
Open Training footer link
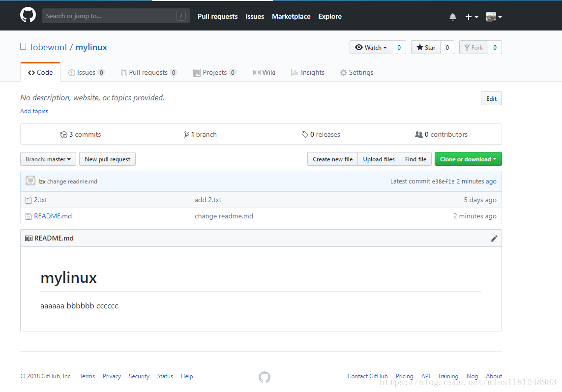(x=448, y=376)
